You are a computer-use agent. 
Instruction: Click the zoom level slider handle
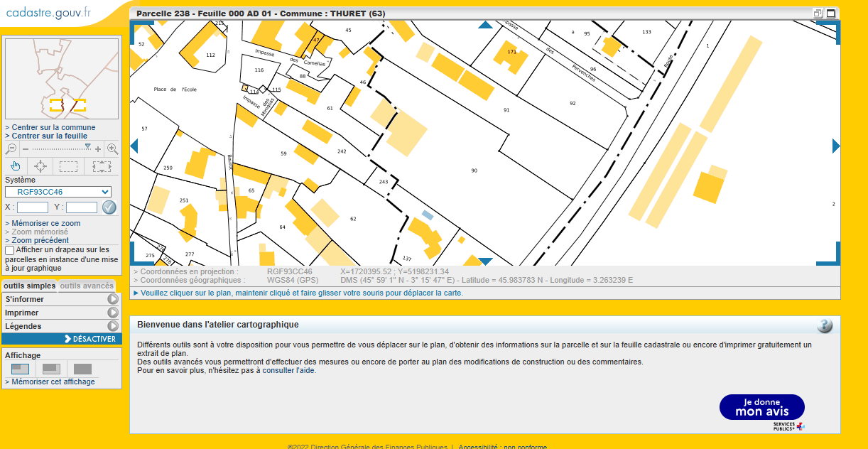87,146
